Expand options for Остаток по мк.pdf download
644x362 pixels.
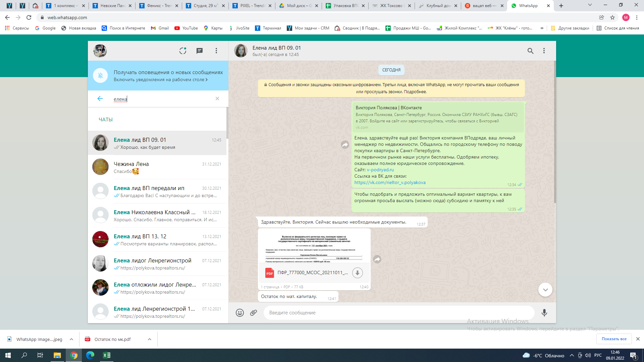click(150, 339)
